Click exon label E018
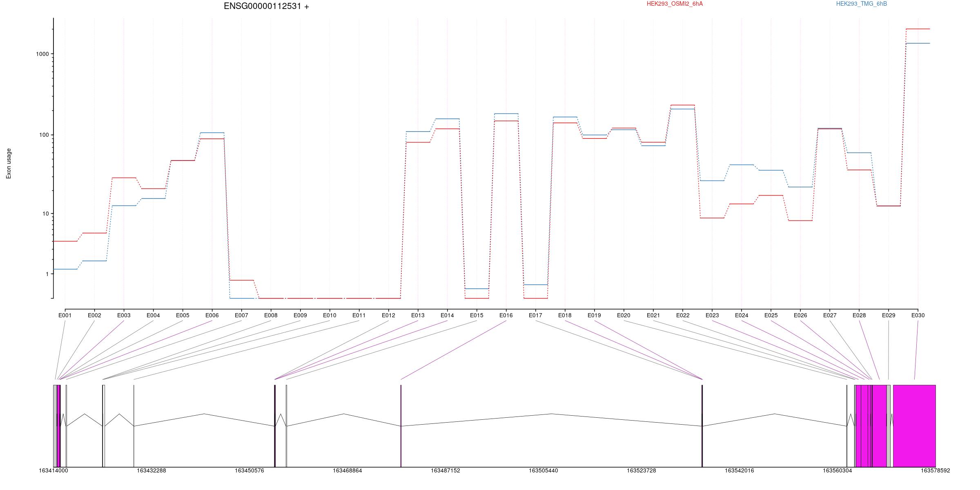Image resolution: width=980 pixels, height=490 pixels. [x=565, y=315]
